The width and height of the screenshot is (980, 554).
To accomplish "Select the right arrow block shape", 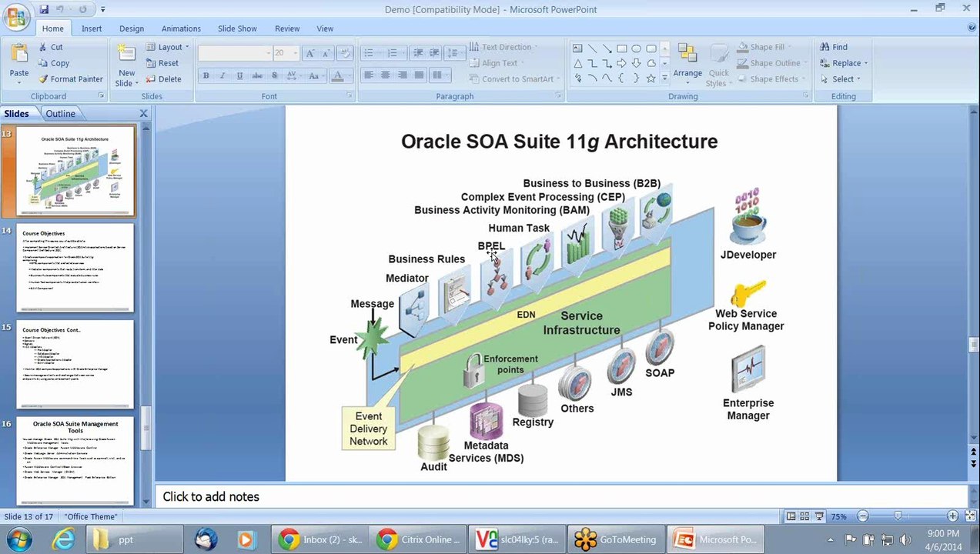I will click(621, 63).
